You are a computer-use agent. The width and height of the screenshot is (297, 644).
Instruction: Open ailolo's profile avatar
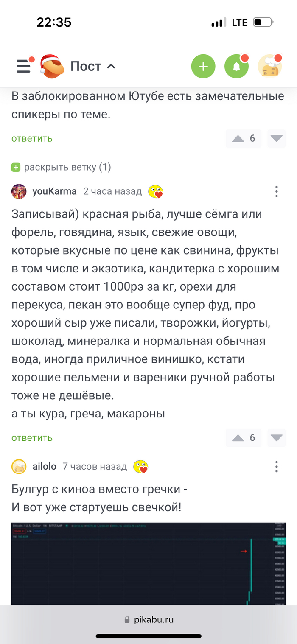pyautogui.click(x=19, y=467)
